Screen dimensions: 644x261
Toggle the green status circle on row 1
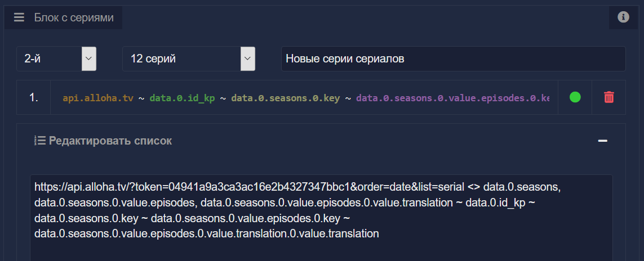[x=575, y=97]
